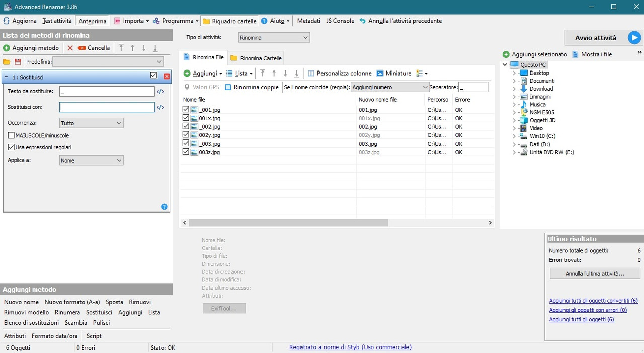Select Download folder in tree
Screen dimensions: 644x353
(x=541, y=89)
